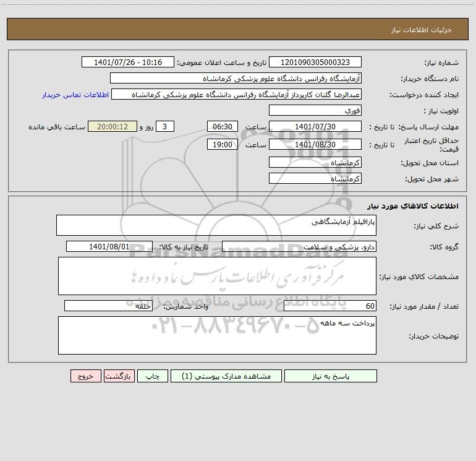
Task: Click the label 'تعداد / مقدار مورد نیاز:'
Action: 424,307
